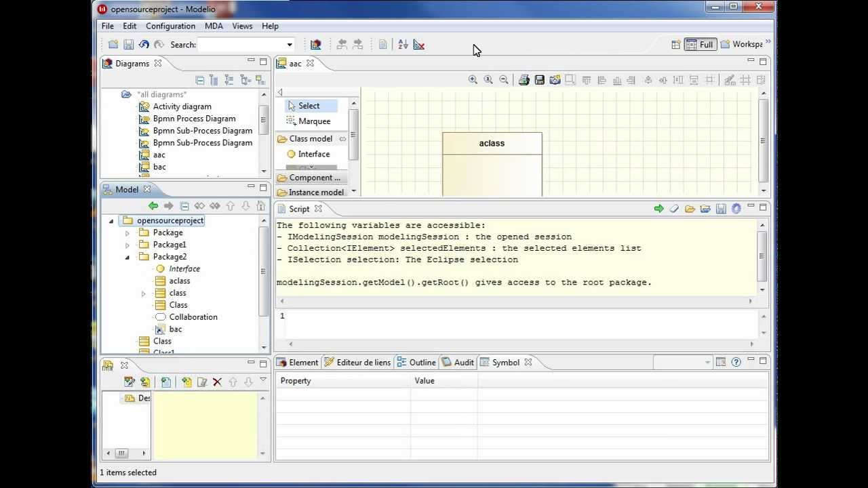Switch to the Element tab
The height and width of the screenshot is (488, 868).
[x=297, y=363]
